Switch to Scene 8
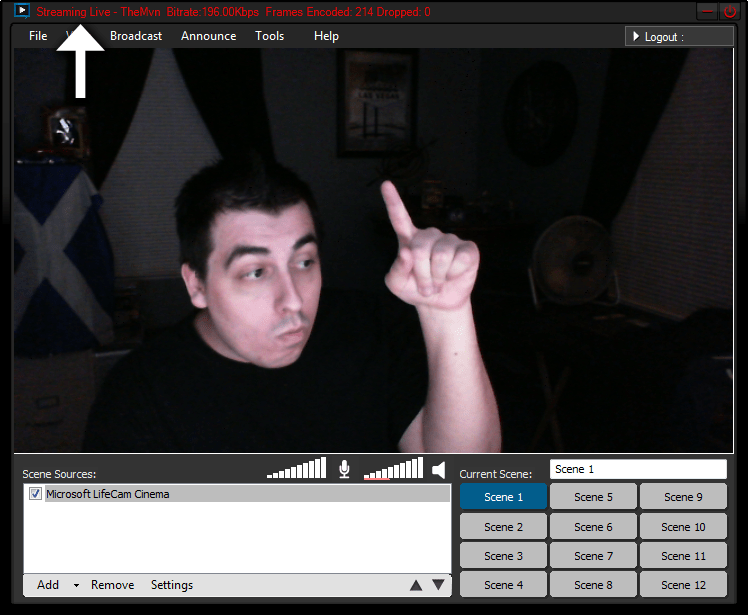Viewport: 748px width, 615px height. (593, 585)
